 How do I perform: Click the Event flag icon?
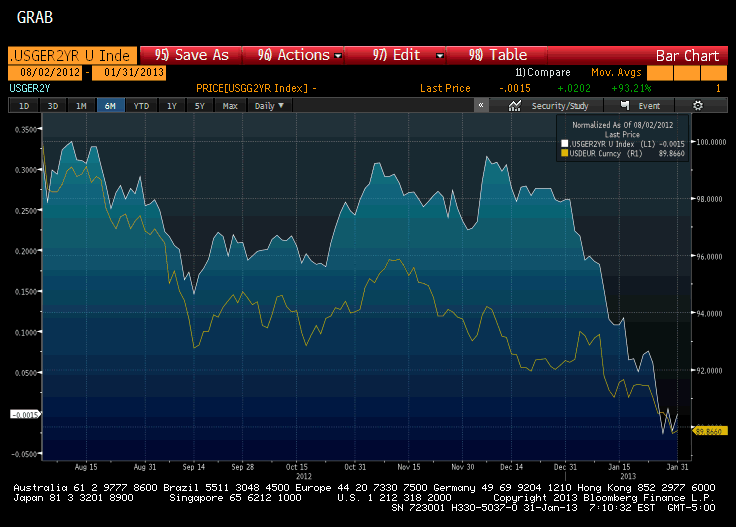pyautogui.click(x=625, y=105)
